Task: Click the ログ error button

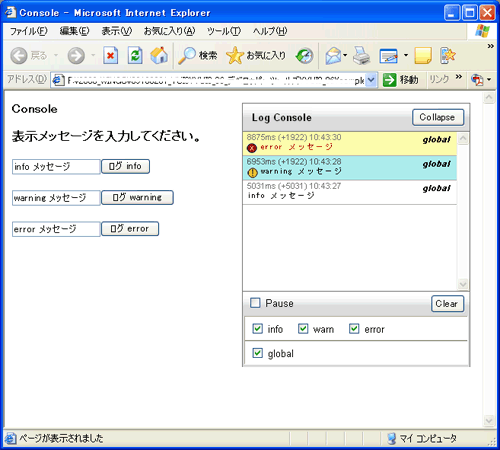Action: pyautogui.click(x=130, y=229)
